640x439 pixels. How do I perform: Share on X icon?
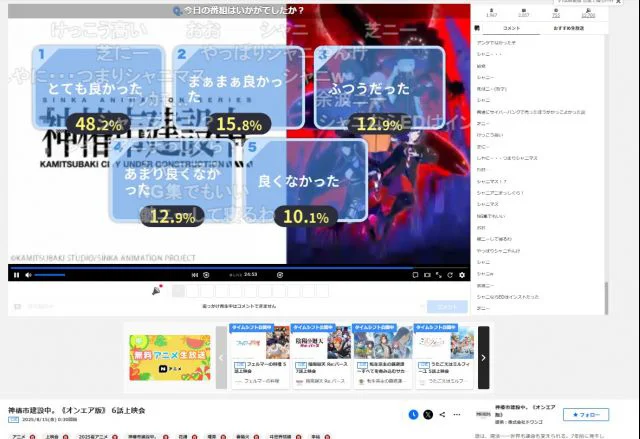point(428,415)
